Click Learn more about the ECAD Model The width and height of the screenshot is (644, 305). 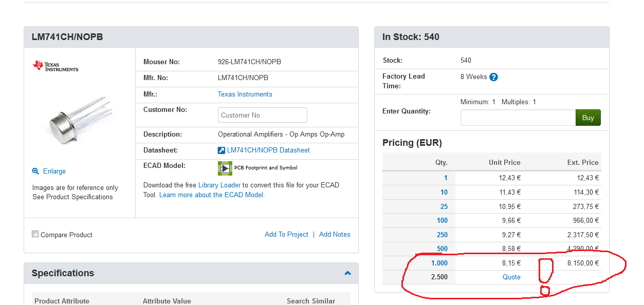[x=212, y=195]
